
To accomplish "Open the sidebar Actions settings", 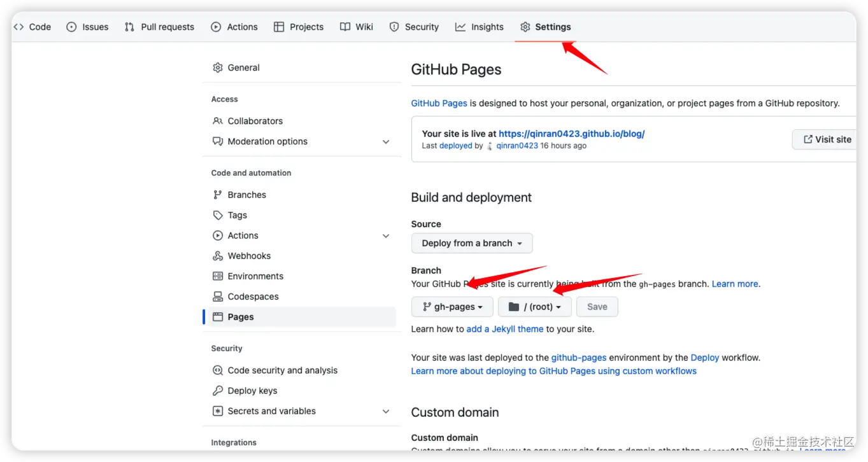I will click(x=299, y=235).
